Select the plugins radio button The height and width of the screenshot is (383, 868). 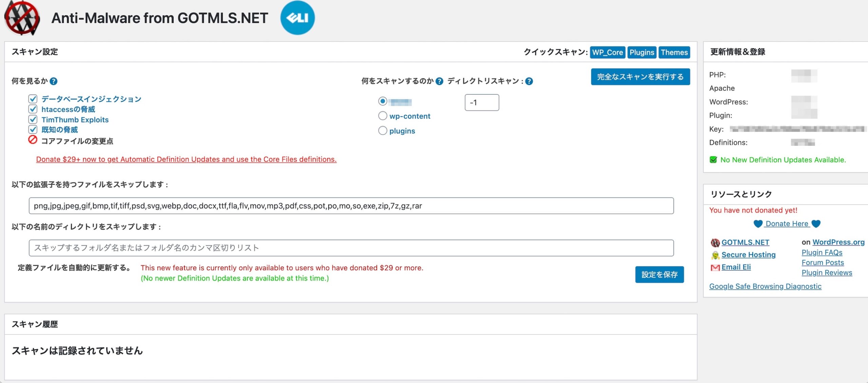382,130
